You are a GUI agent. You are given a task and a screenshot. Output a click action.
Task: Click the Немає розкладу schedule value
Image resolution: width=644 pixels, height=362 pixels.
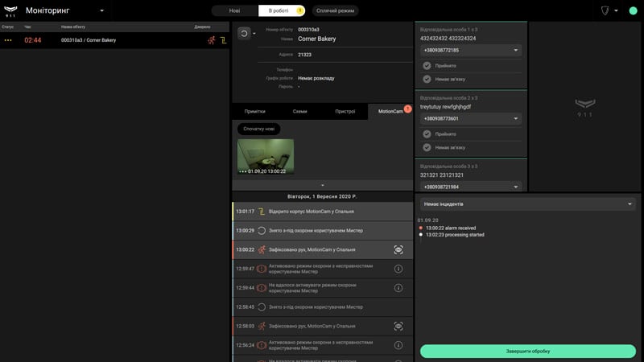tap(316, 78)
